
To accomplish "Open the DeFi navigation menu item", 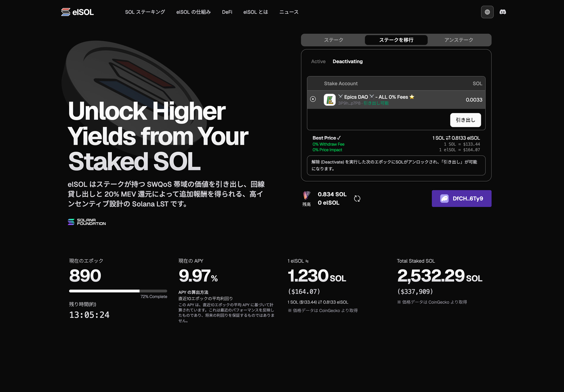I will [x=227, y=12].
